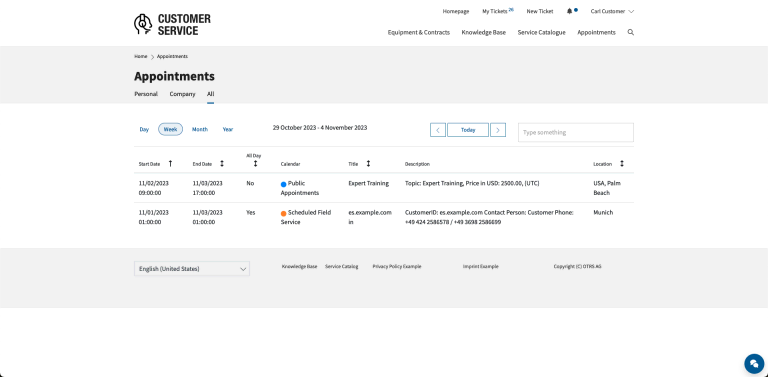Click the orange Scheduled Field Service dot
This screenshot has width=768, height=377.
(283, 214)
